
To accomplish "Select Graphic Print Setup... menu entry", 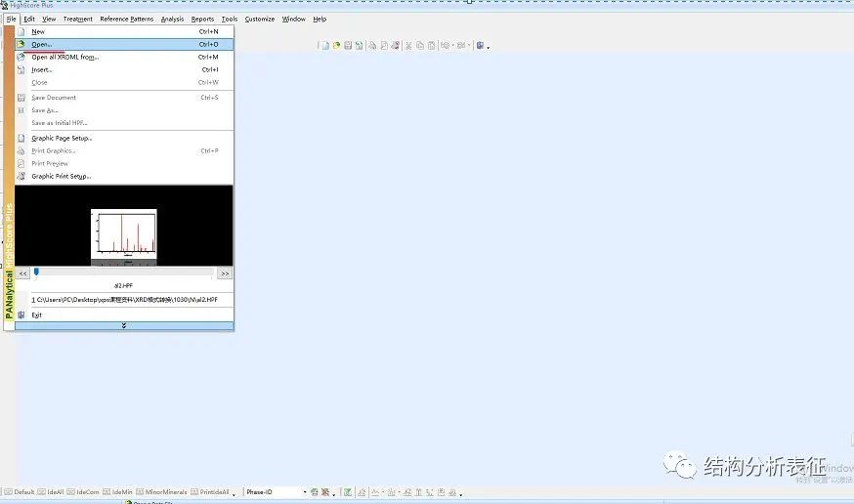I will (x=124, y=177).
